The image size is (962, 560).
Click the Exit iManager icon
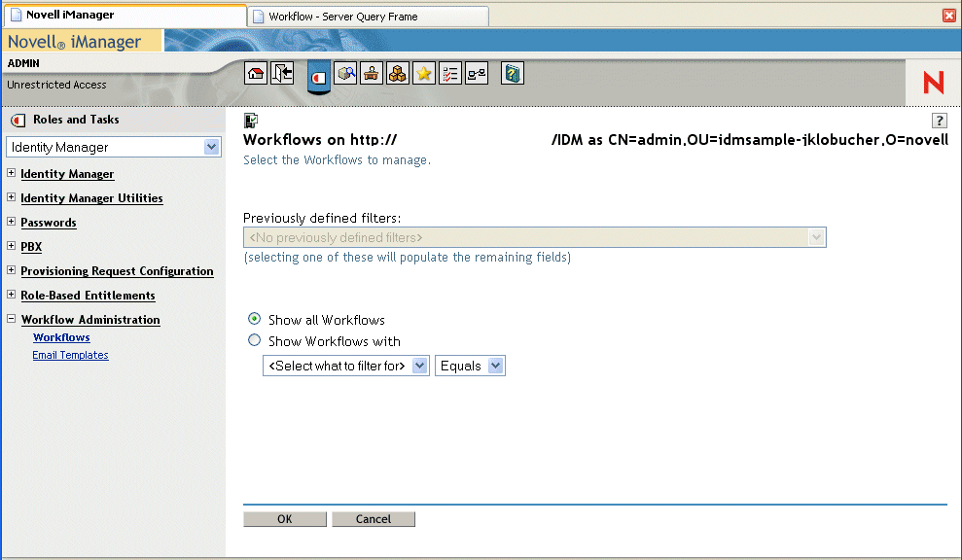point(281,73)
